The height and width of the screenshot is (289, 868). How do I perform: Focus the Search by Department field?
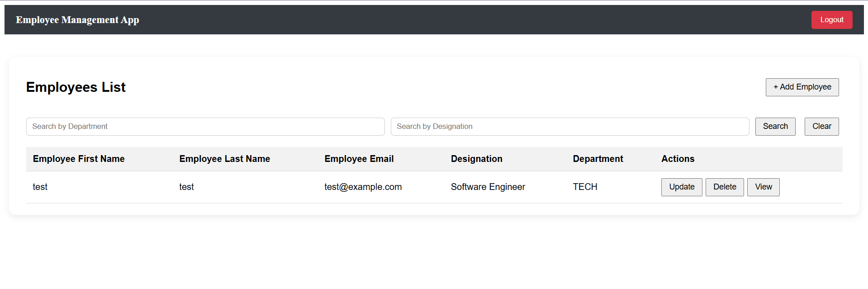205,127
